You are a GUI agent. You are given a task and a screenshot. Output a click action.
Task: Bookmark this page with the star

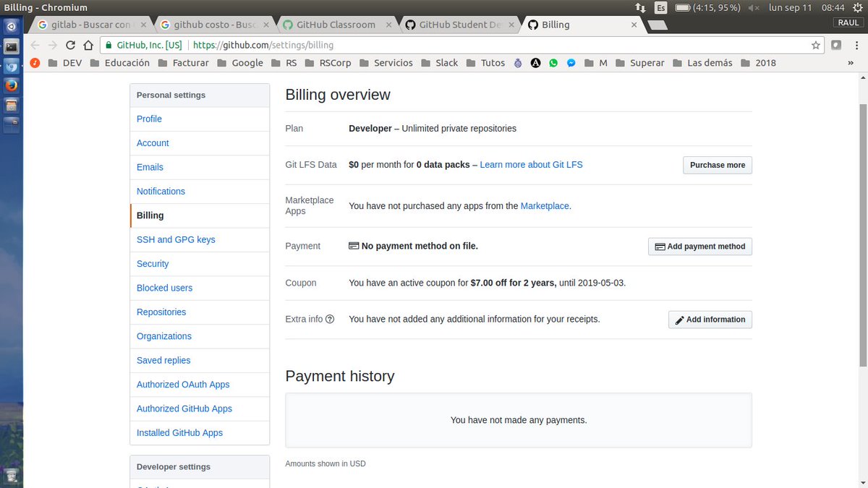(x=816, y=45)
